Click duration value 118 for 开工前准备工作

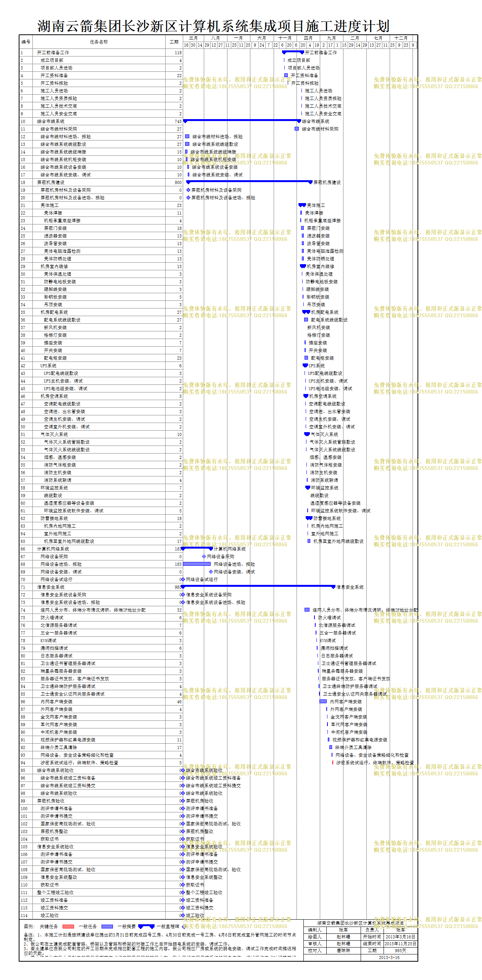(x=178, y=53)
